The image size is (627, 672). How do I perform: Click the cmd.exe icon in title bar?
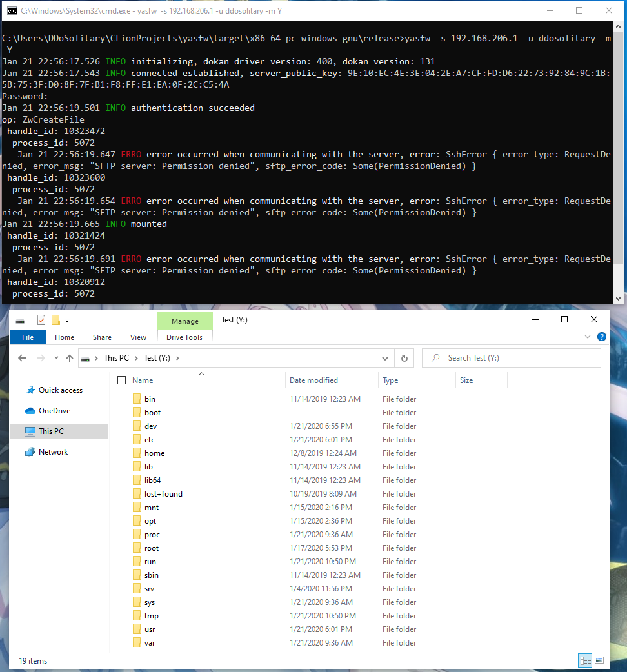pyautogui.click(x=12, y=11)
